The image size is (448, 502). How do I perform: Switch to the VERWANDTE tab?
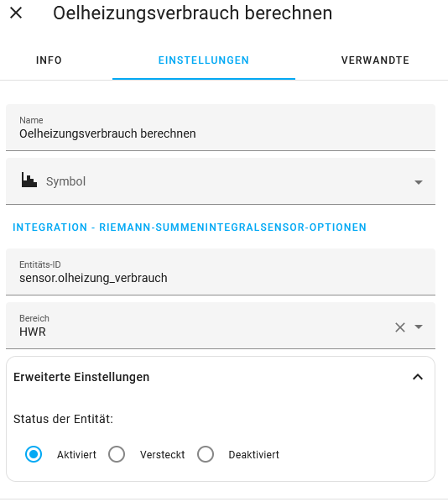[x=375, y=60]
